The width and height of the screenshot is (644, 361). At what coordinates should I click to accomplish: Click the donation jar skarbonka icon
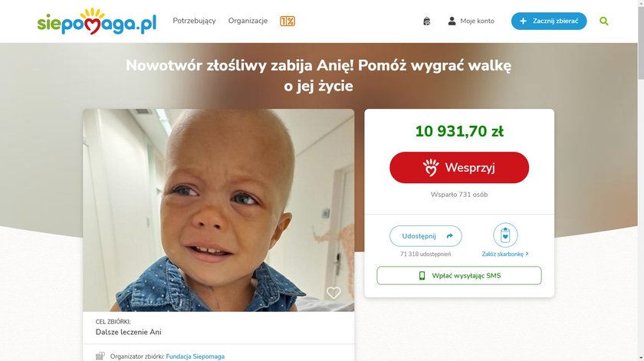click(505, 235)
